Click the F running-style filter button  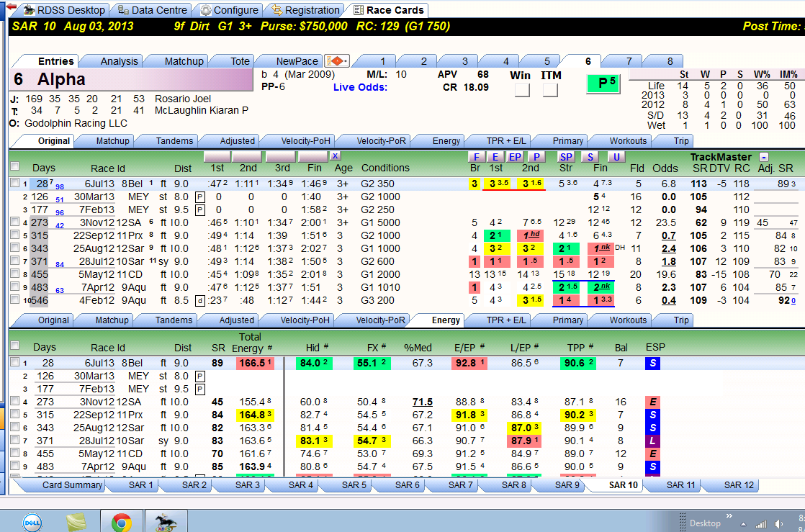(x=476, y=157)
